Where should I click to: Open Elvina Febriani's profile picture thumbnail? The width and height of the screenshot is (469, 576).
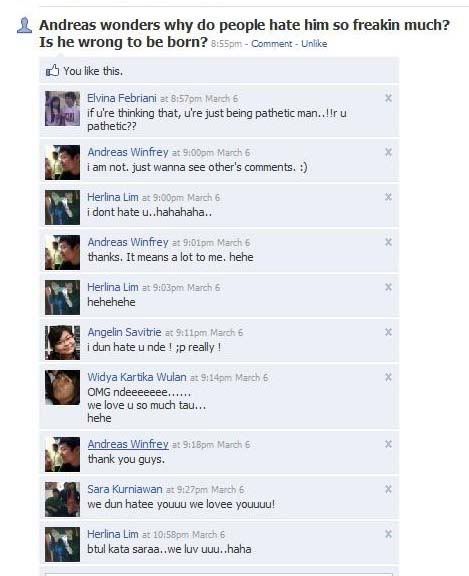click(62, 108)
